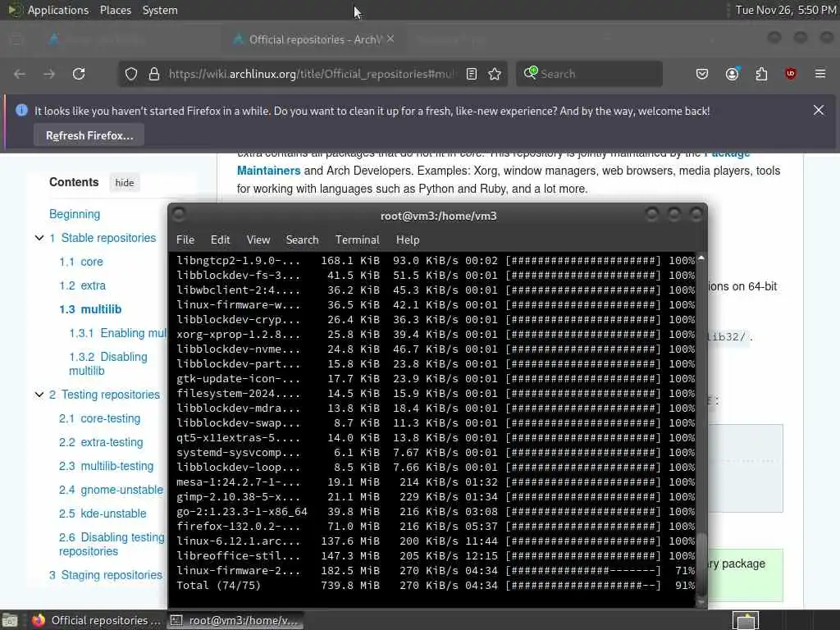Open the System menu
This screenshot has width=840, height=630.
(160, 10)
